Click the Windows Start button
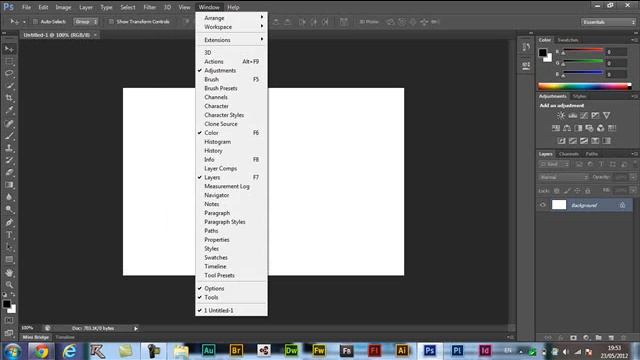640x360 pixels. pyautogui.click(x=13, y=351)
